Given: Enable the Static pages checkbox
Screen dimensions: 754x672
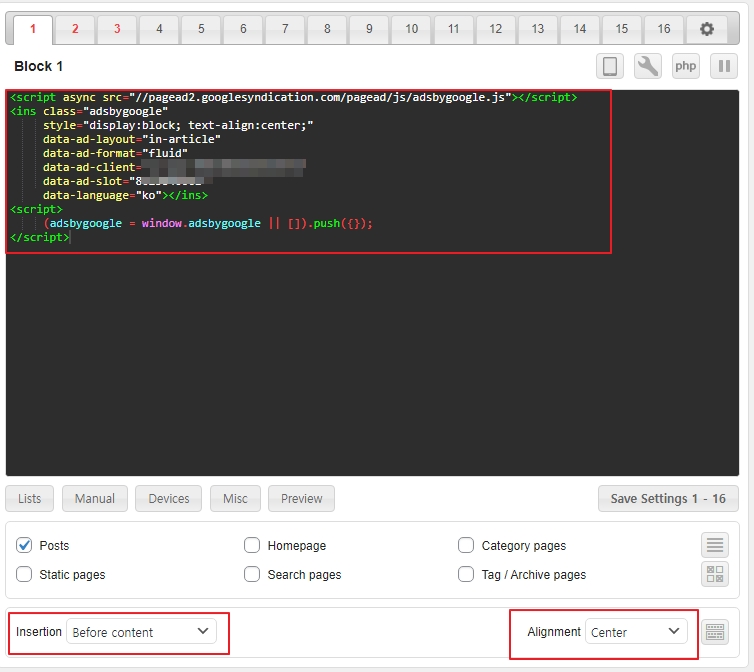Looking at the screenshot, I should [24, 574].
